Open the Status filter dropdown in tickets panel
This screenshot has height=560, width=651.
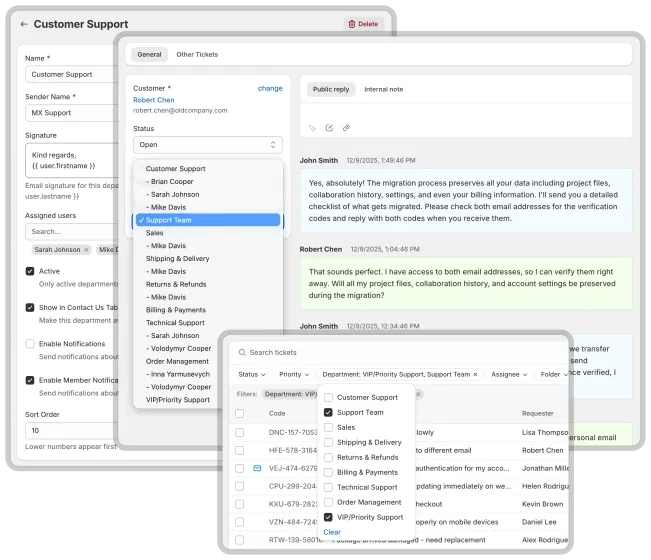(x=252, y=374)
